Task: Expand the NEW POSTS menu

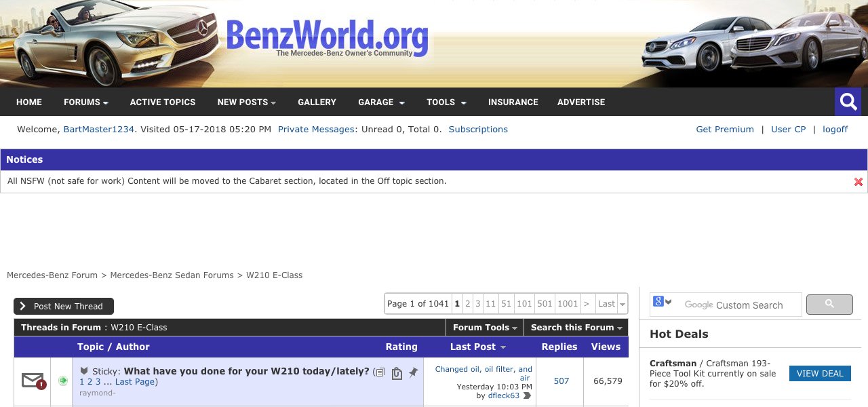Action: click(x=247, y=102)
